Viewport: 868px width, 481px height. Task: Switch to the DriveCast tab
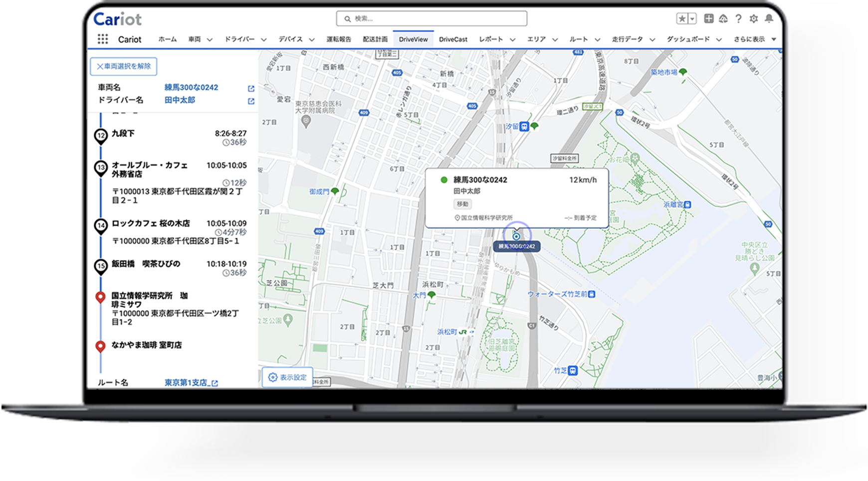tap(453, 39)
